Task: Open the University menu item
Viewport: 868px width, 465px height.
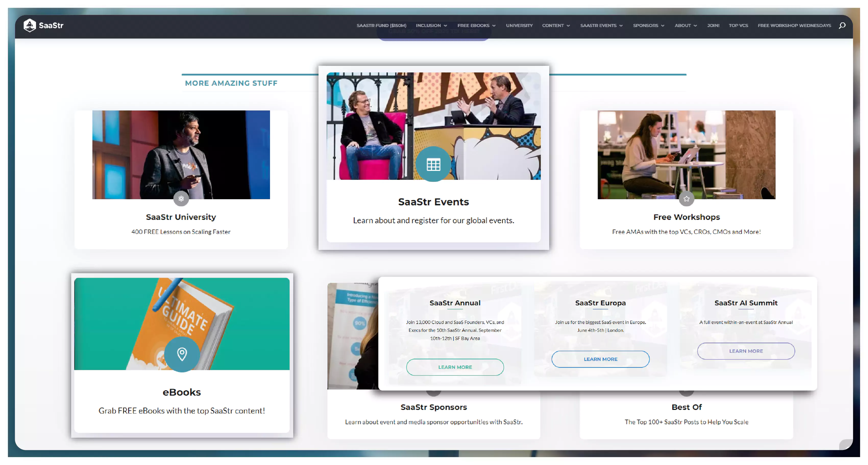Action: click(x=519, y=26)
